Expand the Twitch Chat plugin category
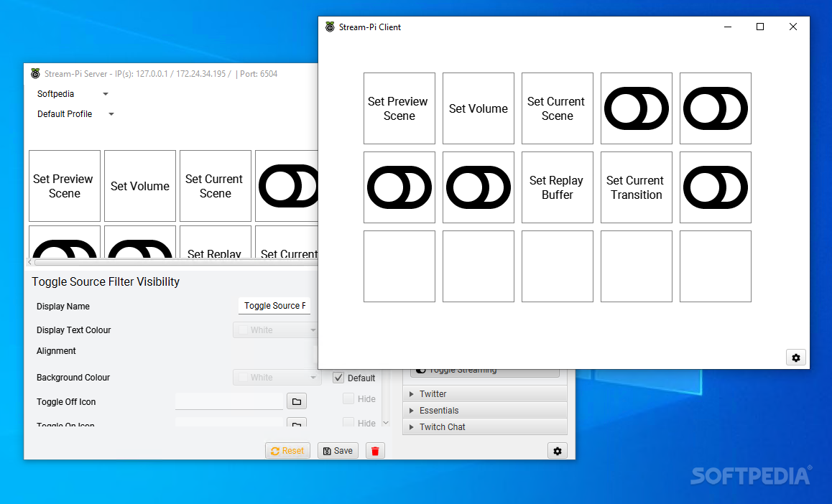Image resolution: width=832 pixels, height=504 pixels. point(484,426)
